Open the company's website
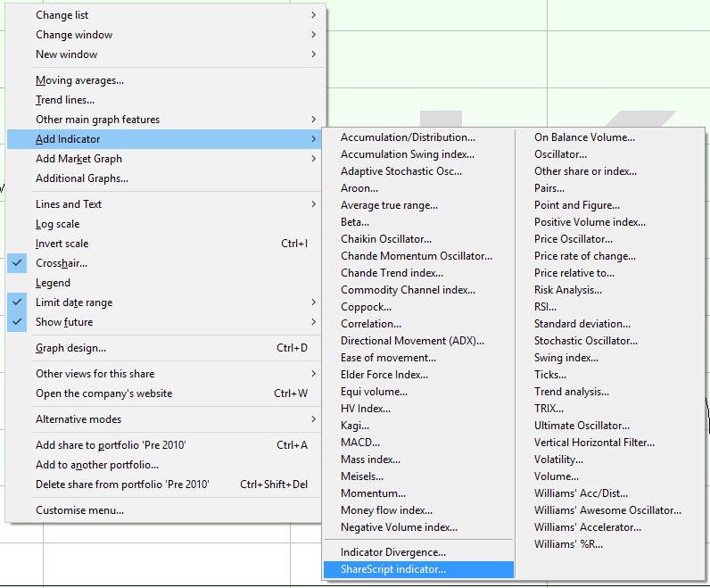This screenshot has width=710, height=588. (x=103, y=393)
